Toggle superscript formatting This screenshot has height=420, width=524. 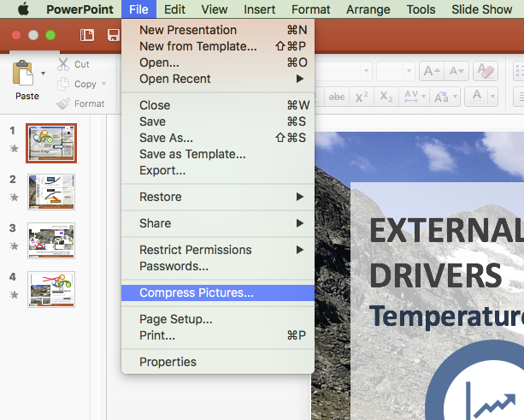point(362,97)
